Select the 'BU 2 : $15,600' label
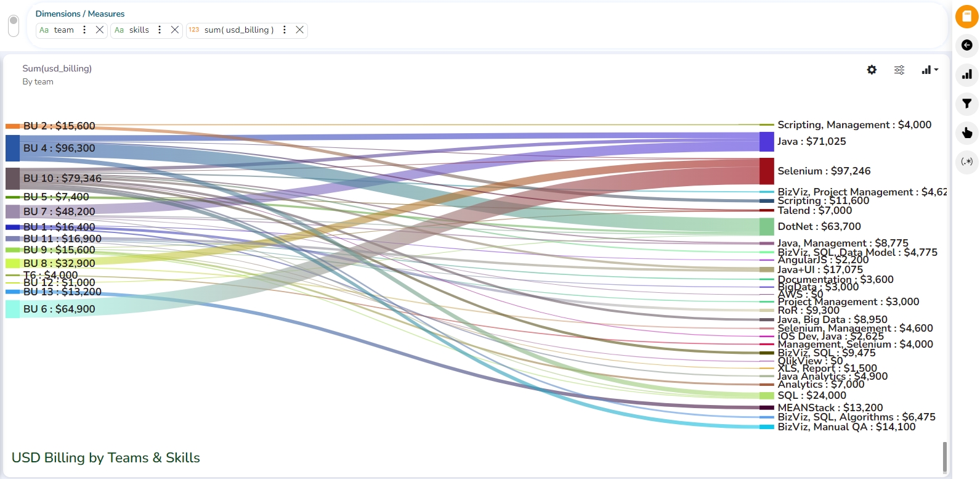This screenshot has height=479, width=980. tap(59, 126)
